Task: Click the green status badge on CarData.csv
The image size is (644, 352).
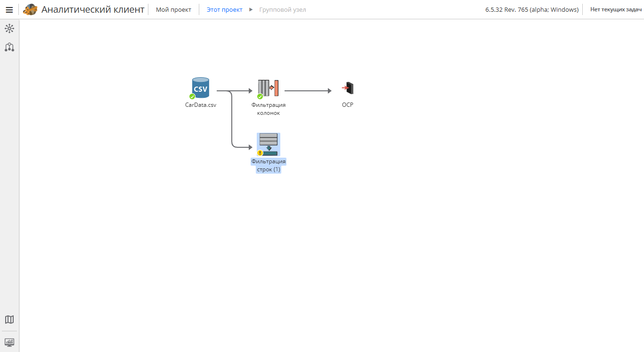Action: (x=192, y=96)
